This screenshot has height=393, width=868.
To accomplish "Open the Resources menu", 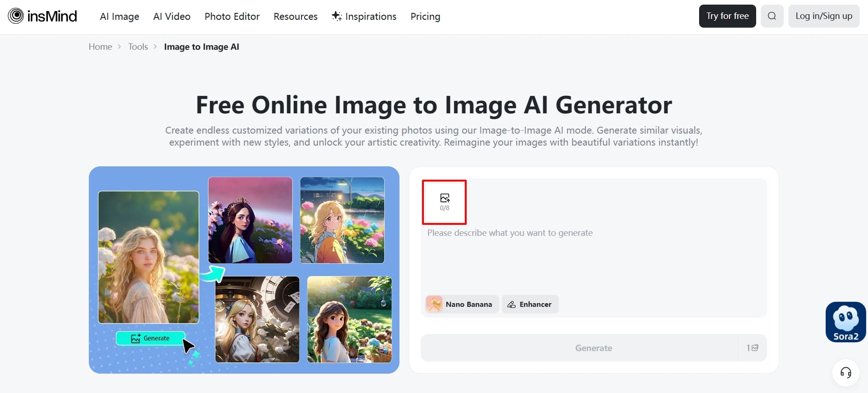I will 295,17.
